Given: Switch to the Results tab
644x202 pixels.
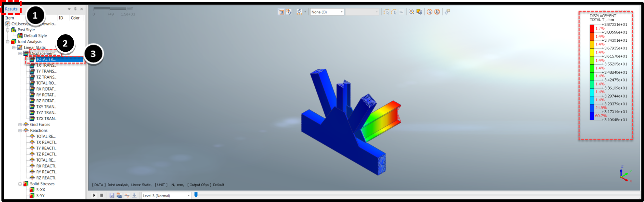Looking at the screenshot, I should click(11, 9).
